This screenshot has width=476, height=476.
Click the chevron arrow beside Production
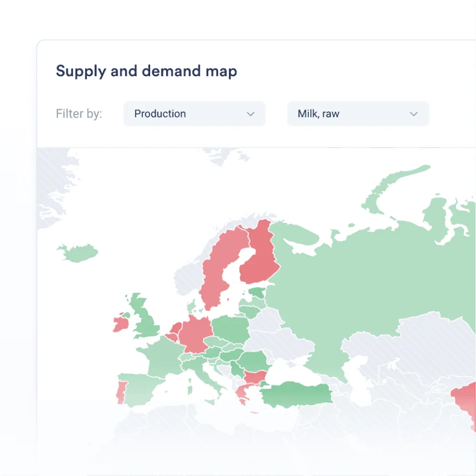(x=251, y=114)
